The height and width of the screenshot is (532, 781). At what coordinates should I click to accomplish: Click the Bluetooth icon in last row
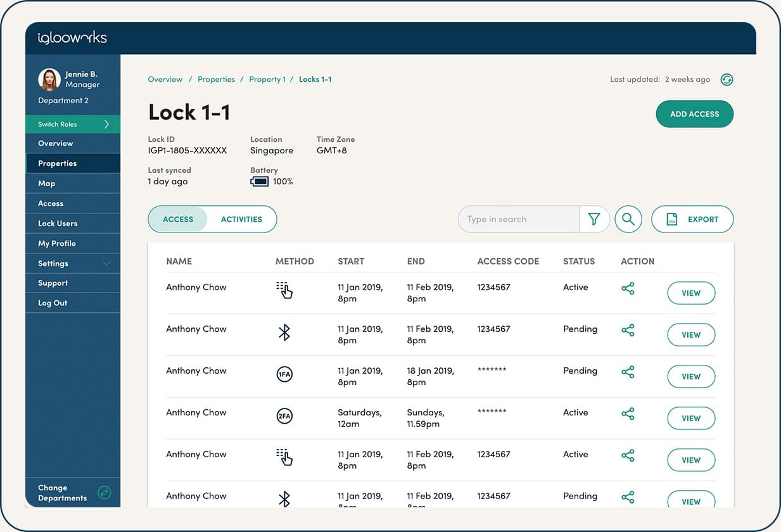(284, 499)
